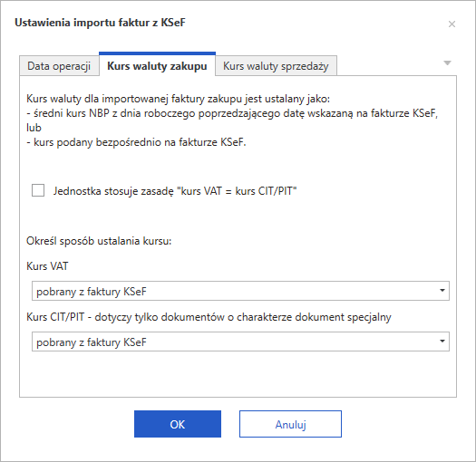Enable the "kurs VAT = kurs CIT/PIT" checkbox
The width and height of the screenshot is (476, 462).
(38, 190)
